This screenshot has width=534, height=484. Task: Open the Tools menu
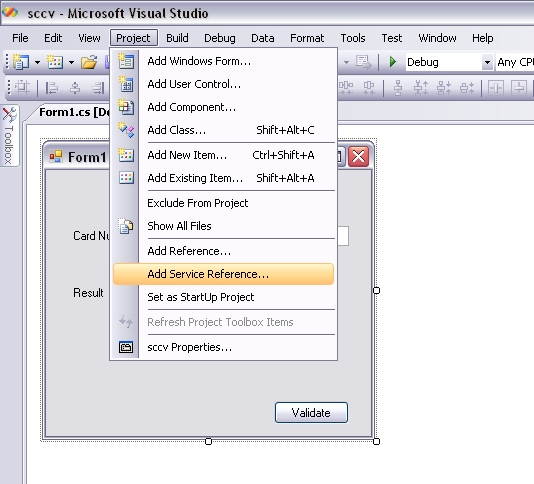click(x=353, y=38)
